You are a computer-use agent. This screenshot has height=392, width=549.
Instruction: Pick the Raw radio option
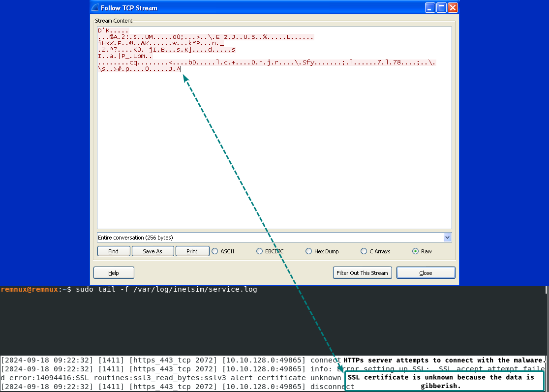point(416,251)
